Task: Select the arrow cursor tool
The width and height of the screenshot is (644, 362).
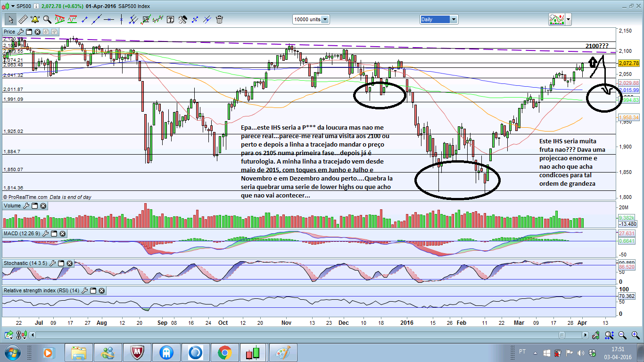Action: point(10,19)
